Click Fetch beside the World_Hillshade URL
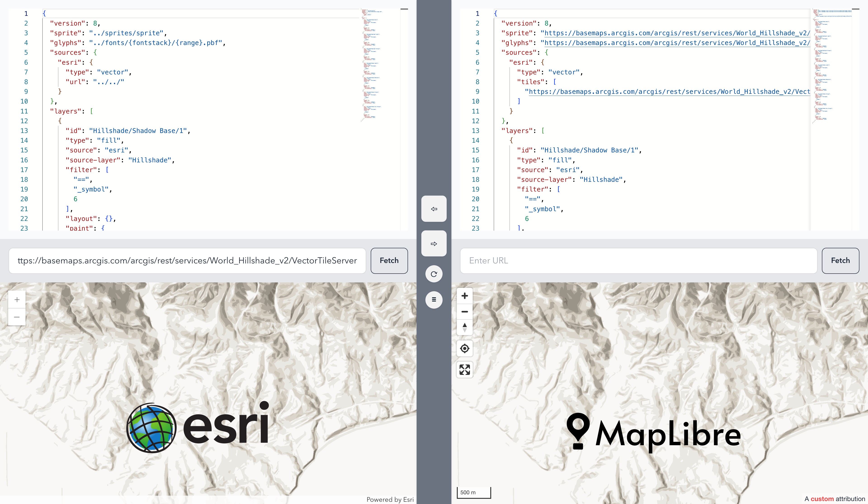 pos(389,261)
